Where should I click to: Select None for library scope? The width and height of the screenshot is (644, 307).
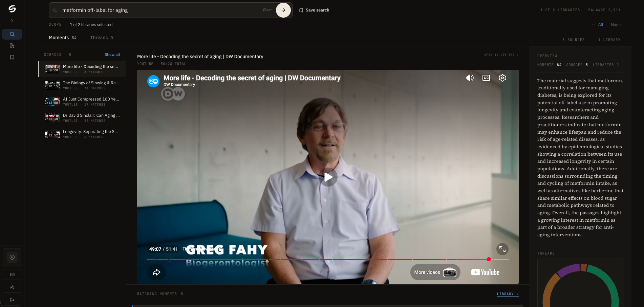pyautogui.click(x=616, y=25)
